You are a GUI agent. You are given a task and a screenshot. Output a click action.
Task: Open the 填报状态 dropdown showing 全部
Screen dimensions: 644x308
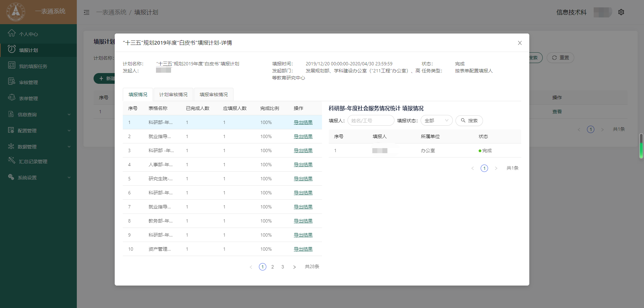436,121
